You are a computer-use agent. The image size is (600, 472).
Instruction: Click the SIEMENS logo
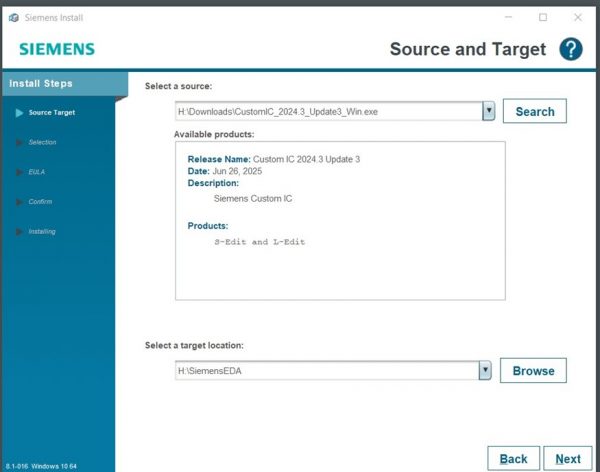[x=57, y=49]
